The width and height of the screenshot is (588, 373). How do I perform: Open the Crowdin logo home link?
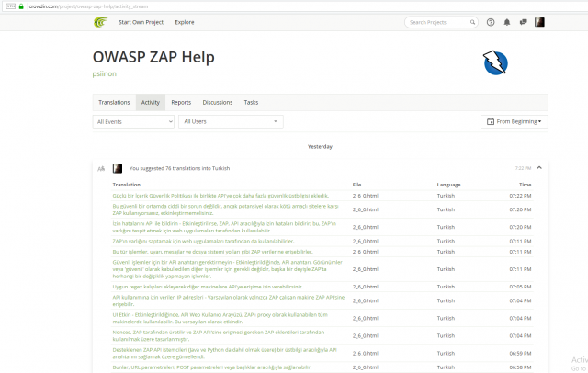coord(100,22)
